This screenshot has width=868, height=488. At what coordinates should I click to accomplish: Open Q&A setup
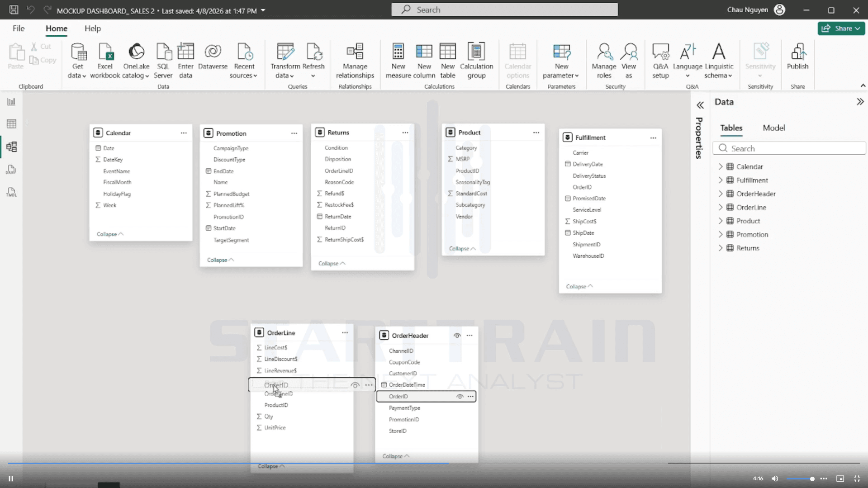[660, 61]
